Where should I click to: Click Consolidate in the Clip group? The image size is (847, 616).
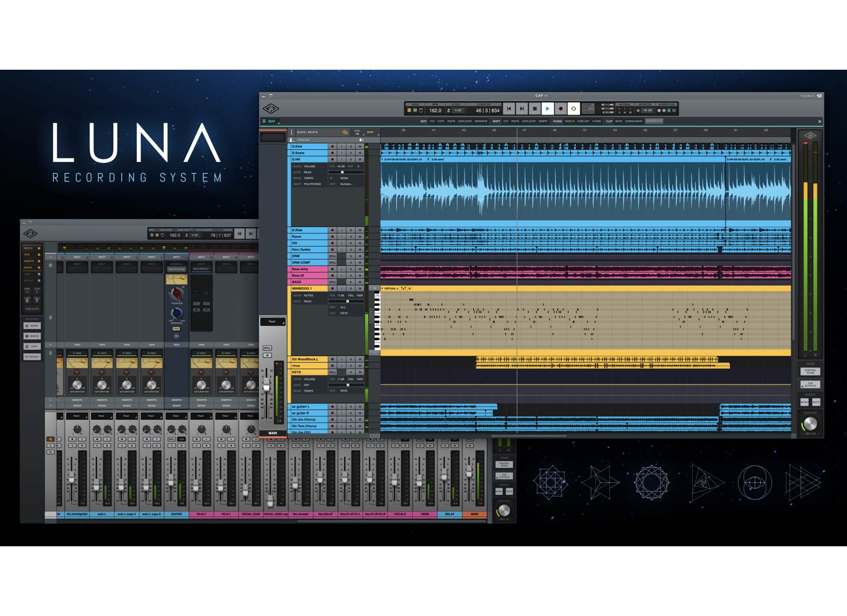(634, 121)
